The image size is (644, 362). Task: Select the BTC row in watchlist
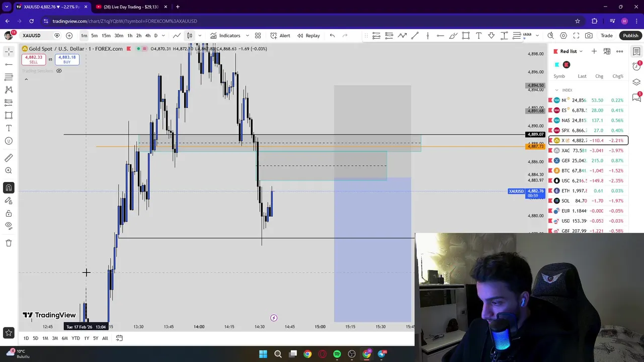(588, 170)
